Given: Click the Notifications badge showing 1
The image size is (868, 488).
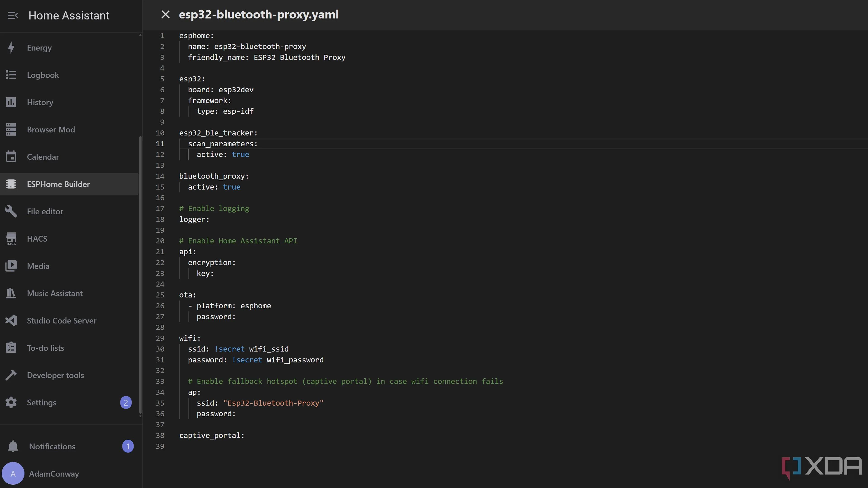Looking at the screenshot, I should [x=128, y=446].
